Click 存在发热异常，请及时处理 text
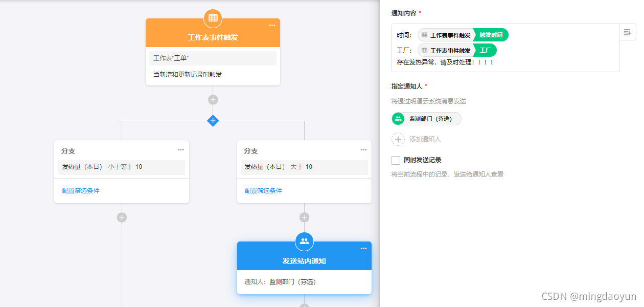 [445, 62]
